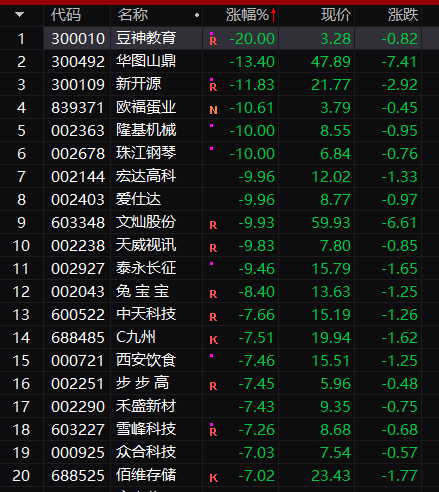439x492 pixels.
Task: Select the 名称 column header
Action: (133, 15)
